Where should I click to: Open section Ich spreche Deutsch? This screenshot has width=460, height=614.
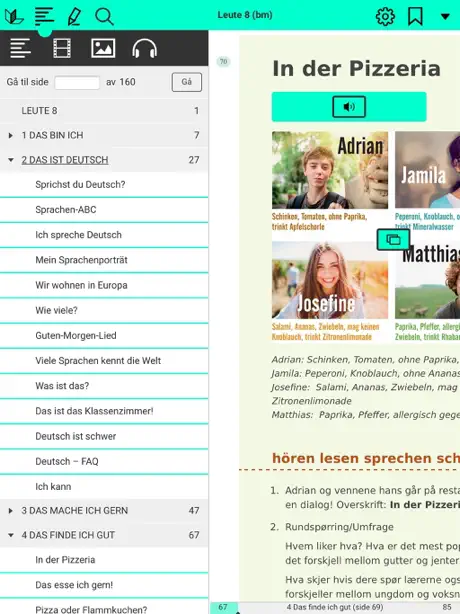[104, 235]
